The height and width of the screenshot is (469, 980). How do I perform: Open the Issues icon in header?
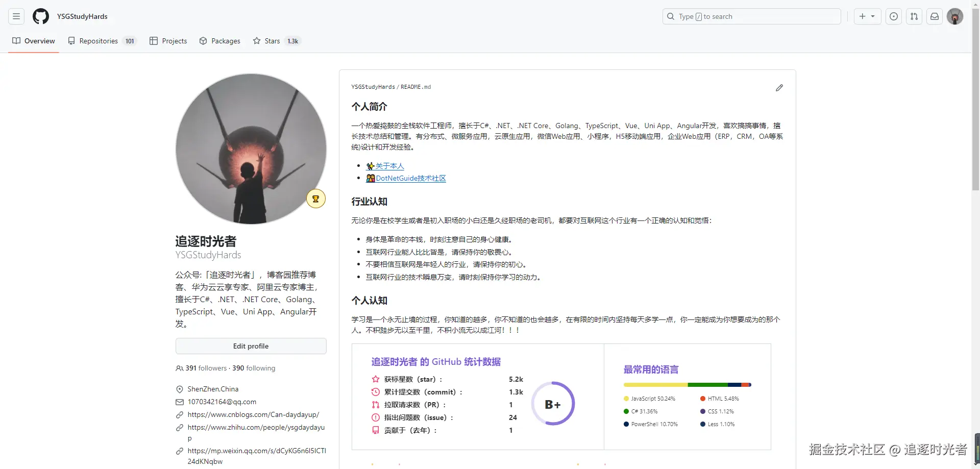click(x=894, y=16)
